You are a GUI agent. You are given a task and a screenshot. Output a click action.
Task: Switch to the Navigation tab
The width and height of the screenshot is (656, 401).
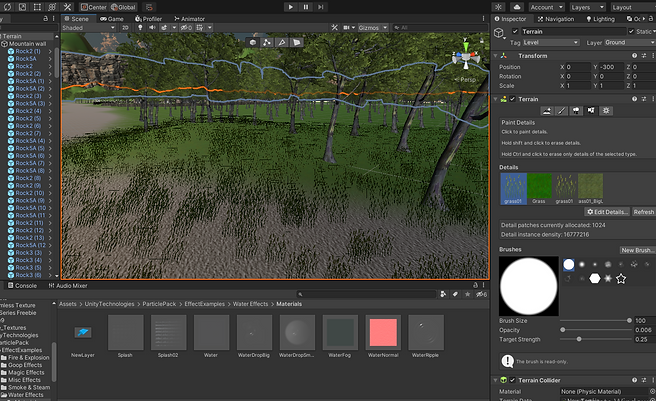click(556, 19)
